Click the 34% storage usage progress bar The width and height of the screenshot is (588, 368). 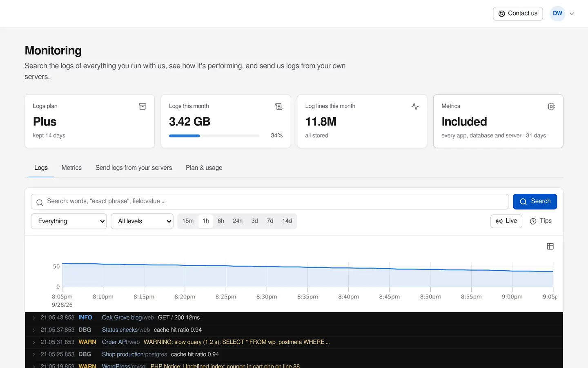[214, 136]
